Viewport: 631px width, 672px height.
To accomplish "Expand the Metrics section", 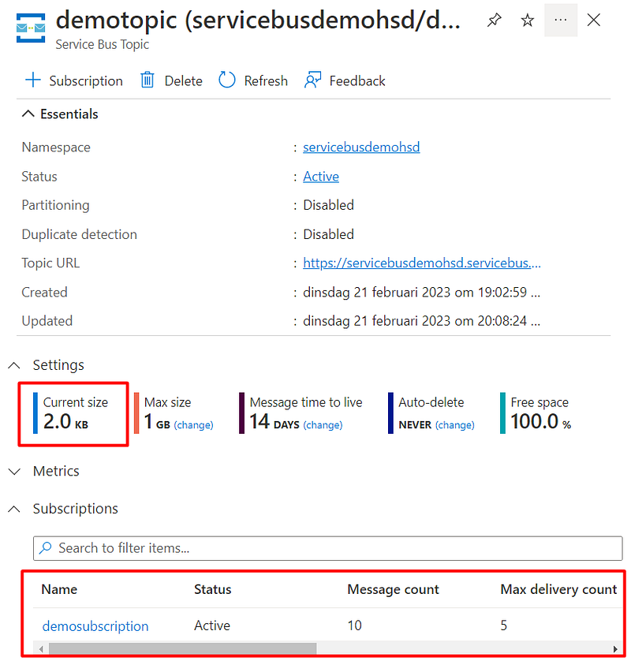I will (x=43, y=471).
